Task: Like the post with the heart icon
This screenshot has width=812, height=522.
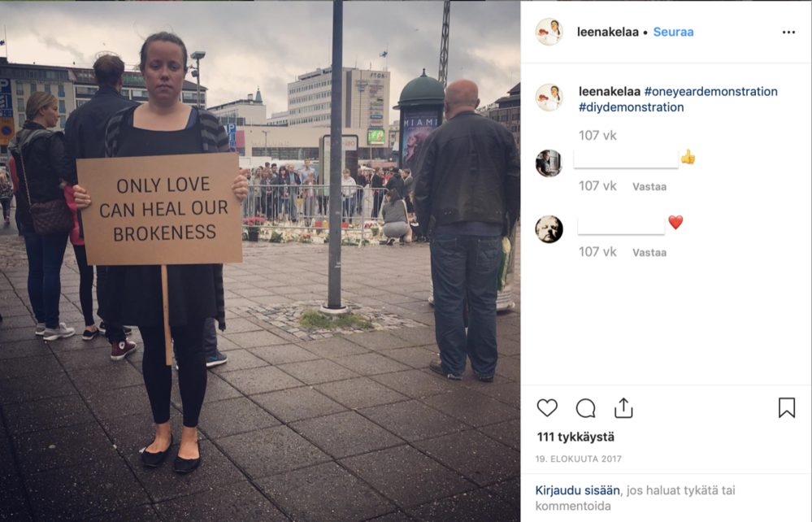Action: (x=547, y=408)
